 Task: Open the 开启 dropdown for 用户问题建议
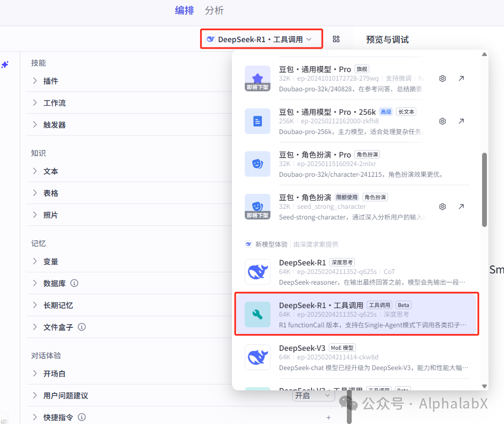(x=313, y=395)
